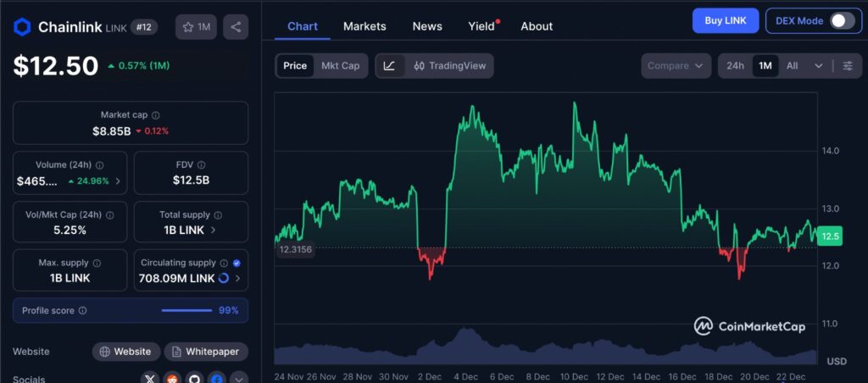Switch to the Markets tab
Screen dimensions: 868x383
pyautogui.click(x=364, y=26)
